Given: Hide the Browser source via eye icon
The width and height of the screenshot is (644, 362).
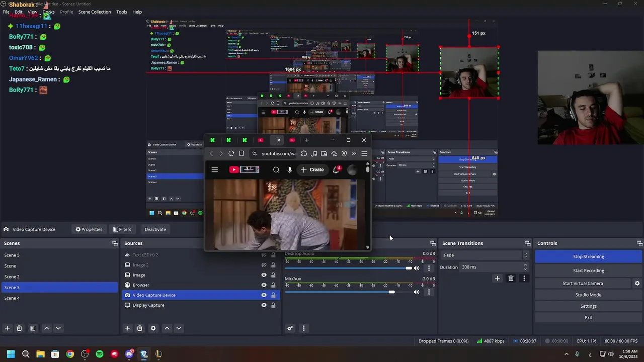Looking at the screenshot, I should coord(264,285).
